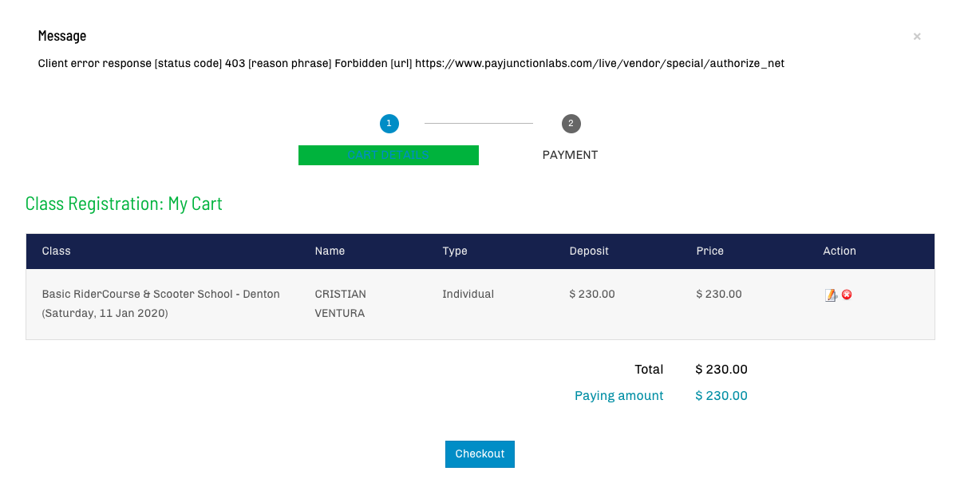Click the Paying amount label
Viewport: 980px width, 483px height.
tap(618, 396)
